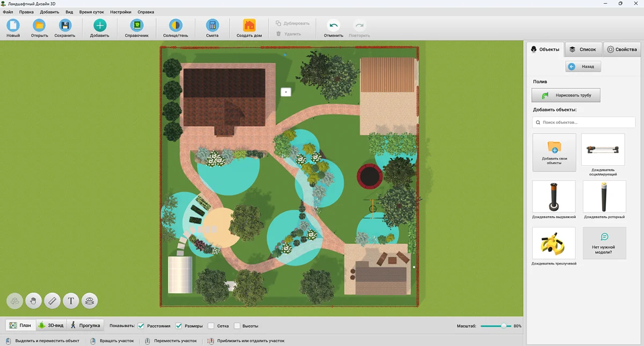Open the Смета estimate calculator

212,28
